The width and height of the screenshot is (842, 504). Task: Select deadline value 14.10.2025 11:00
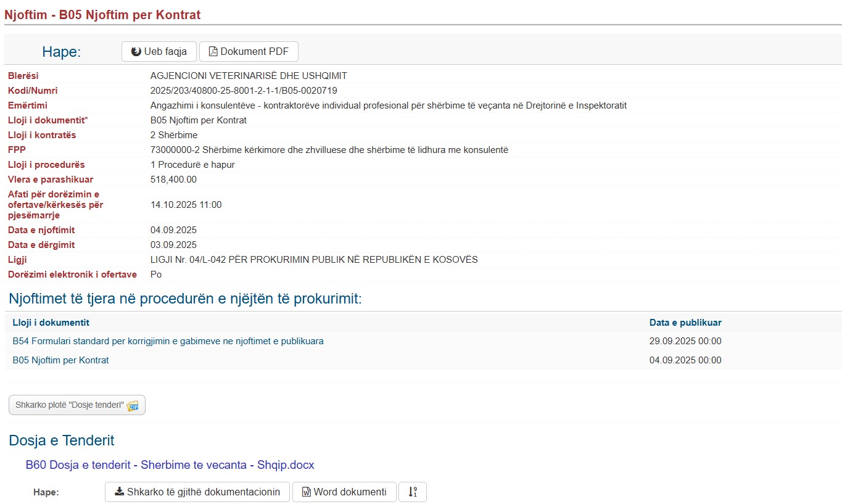coord(186,205)
